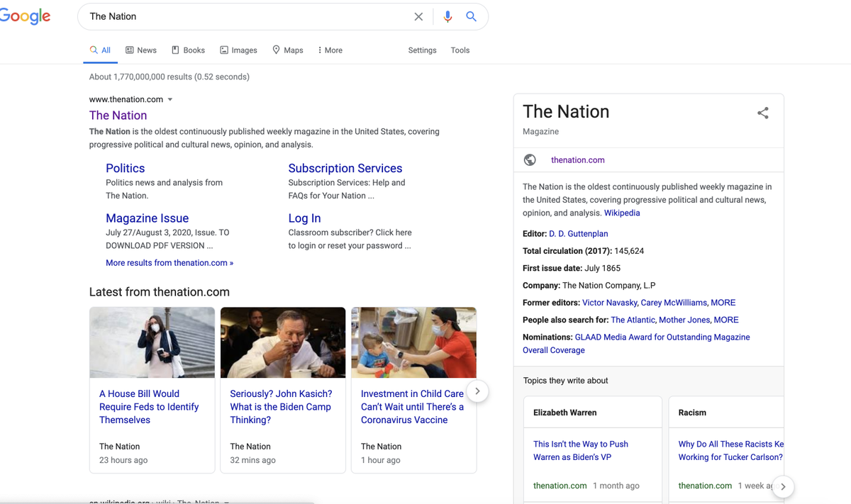Open Seriously? John Kasich? headline
The width and height of the screenshot is (851, 504).
[x=281, y=407]
